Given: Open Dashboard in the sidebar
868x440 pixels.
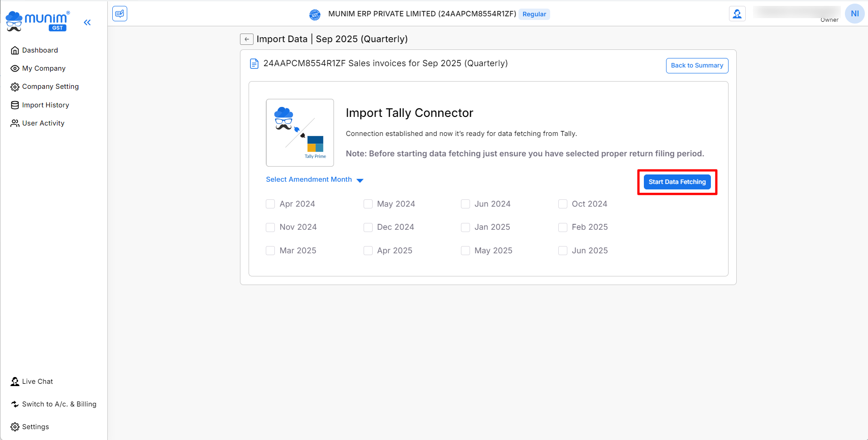Looking at the screenshot, I should [40, 50].
